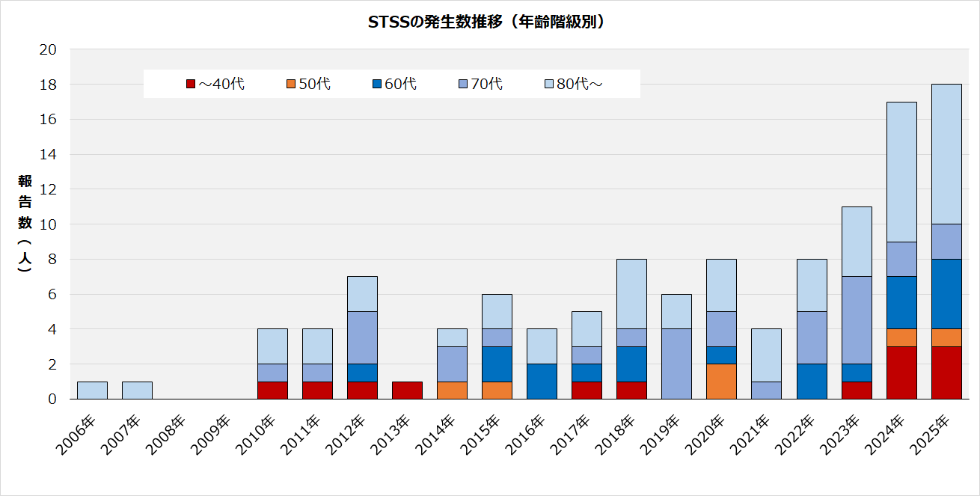Click the red segment of the 2024年 bar
Viewport: 980px width, 496px height.
click(901, 373)
